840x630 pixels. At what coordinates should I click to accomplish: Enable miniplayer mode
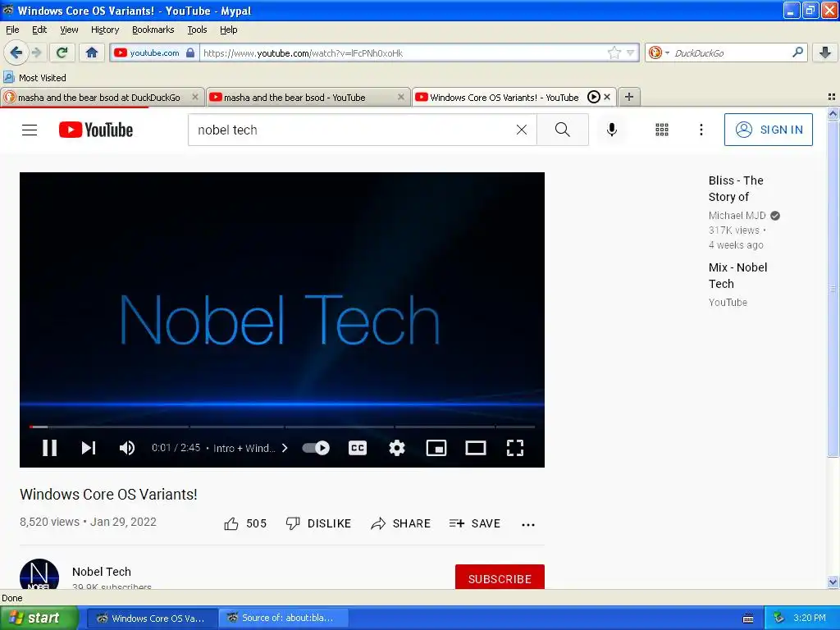pos(436,448)
